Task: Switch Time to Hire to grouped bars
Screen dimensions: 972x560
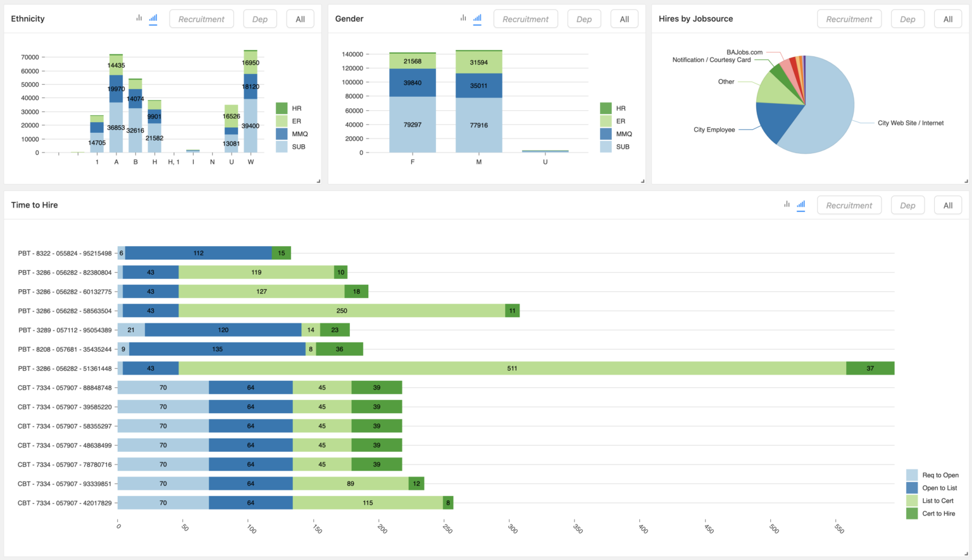Action: click(x=787, y=204)
